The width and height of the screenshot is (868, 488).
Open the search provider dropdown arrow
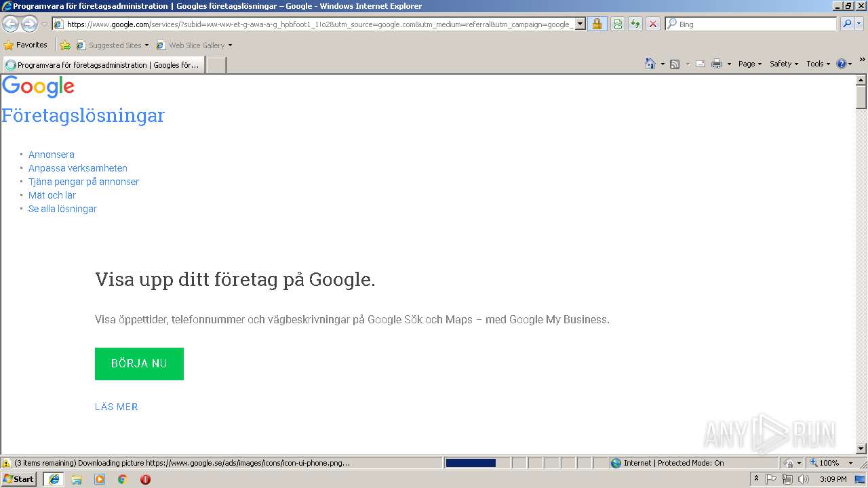[859, 24]
